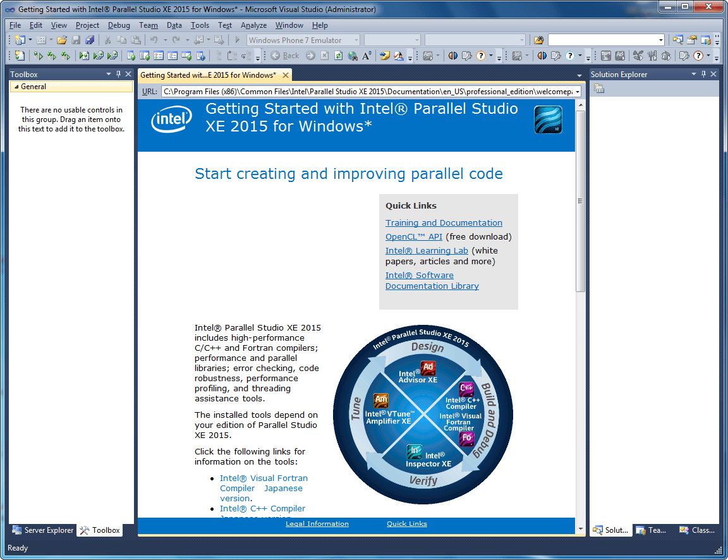This screenshot has height=560, width=728.
Task: Click the Properties icon in Solution Explorer
Action: click(x=598, y=88)
